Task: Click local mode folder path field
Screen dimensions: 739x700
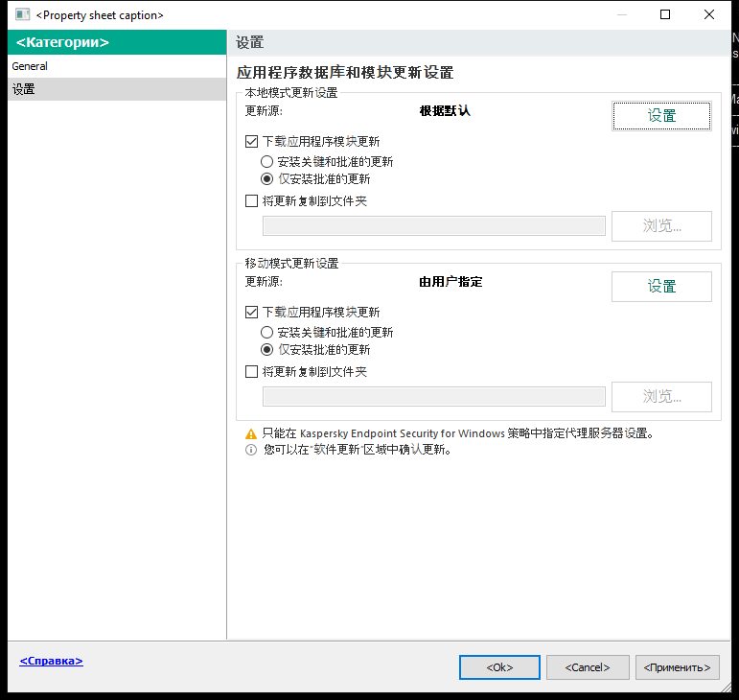Action: (433, 225)
